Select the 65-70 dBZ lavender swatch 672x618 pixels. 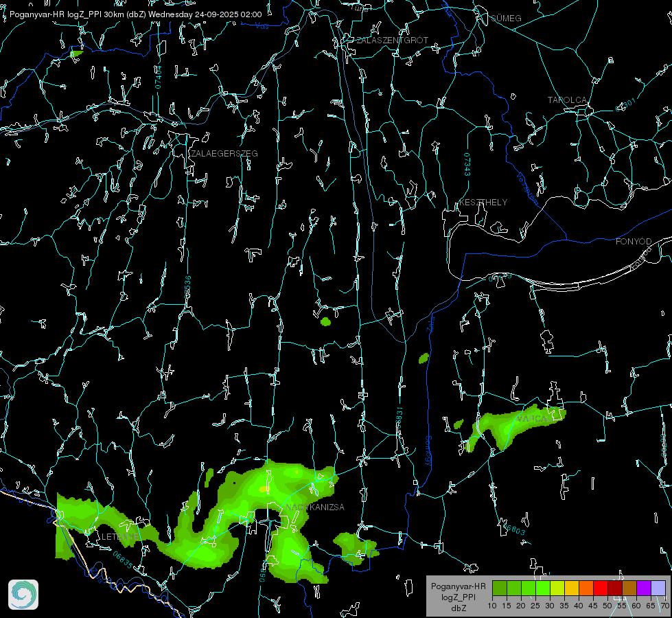(658, 588)
